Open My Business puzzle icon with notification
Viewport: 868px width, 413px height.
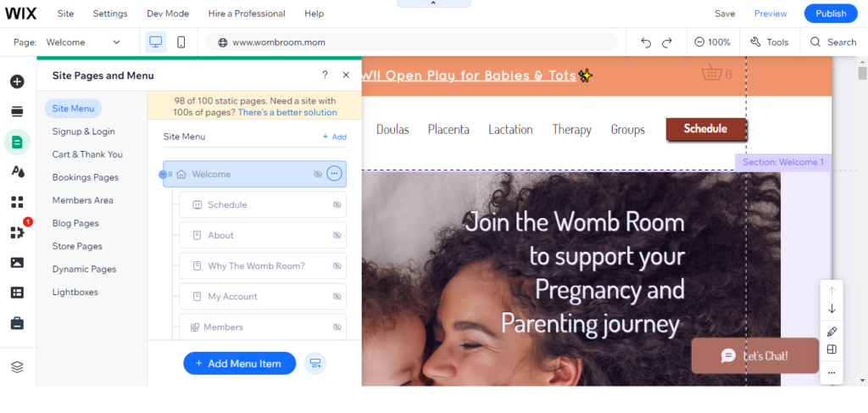(x=17, y=232)
